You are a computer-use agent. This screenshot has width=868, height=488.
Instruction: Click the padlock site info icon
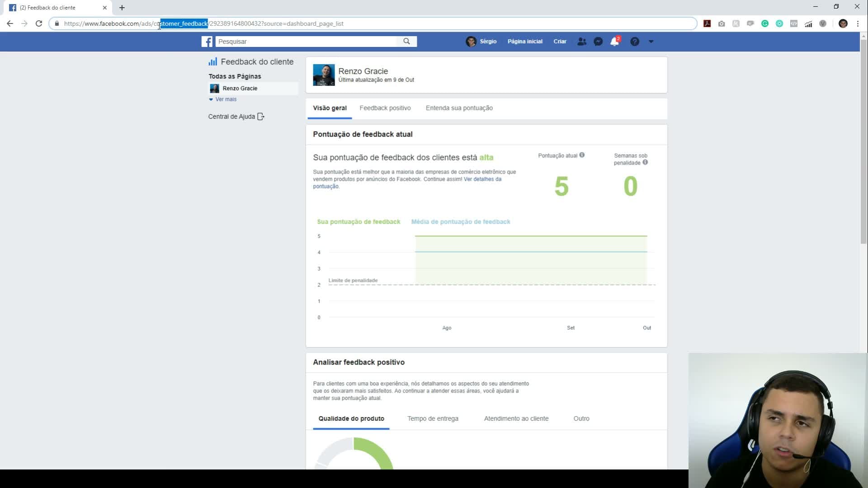click(x=57, y=23)
